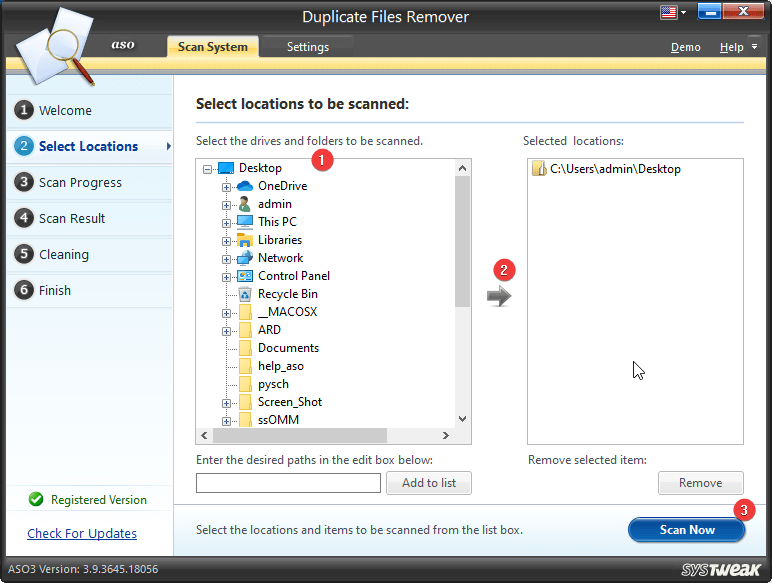Click the step 4 Scan Result number badge
This screenshot has height=583, width=772.
tap(24, 218)
